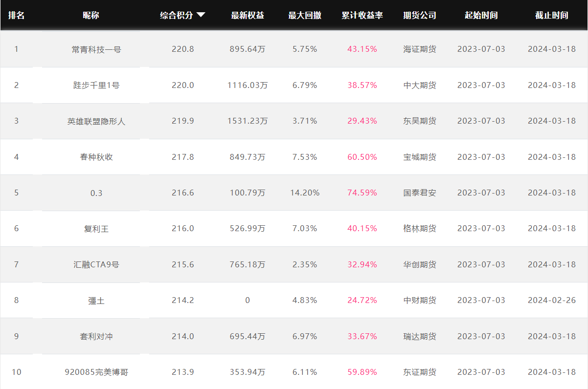The image size is (588, 389).
Task: Click the 东证期货 company cell
Action: [x=420, y=372]
